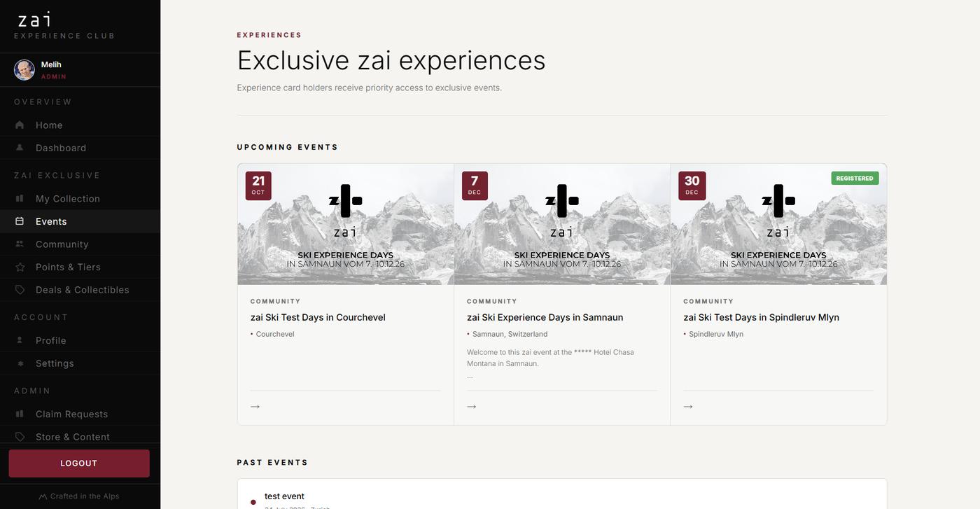Click the 7 Dec date badge
Screen dimensions: 980x509
[x=475, y=186]
